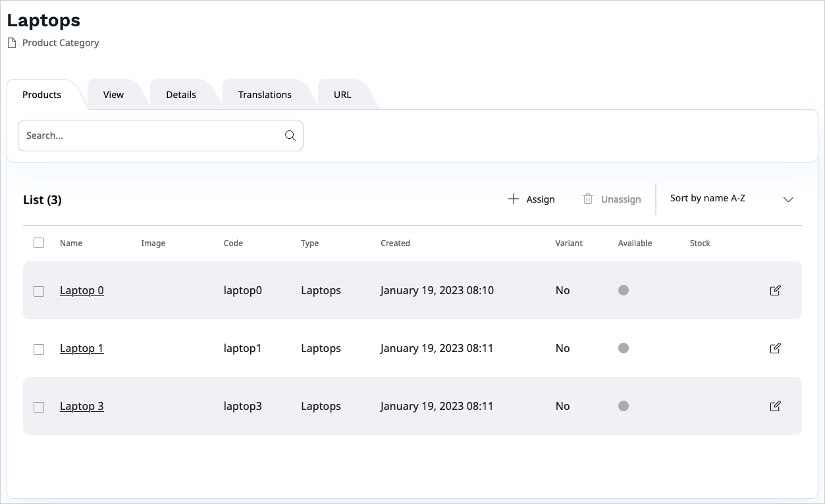825x504 pixels.
Task: Go to the URL tab
Action: [342, 95]
